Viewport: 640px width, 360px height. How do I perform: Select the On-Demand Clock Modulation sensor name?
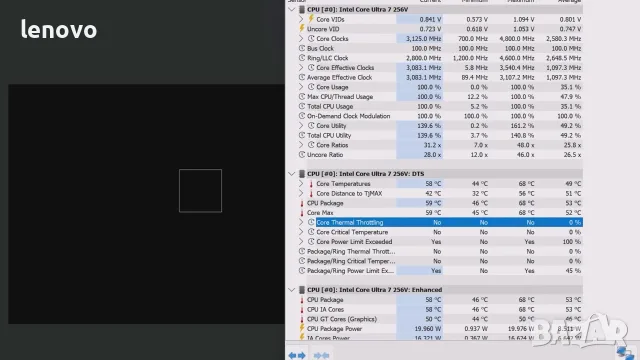coord(349,116)
